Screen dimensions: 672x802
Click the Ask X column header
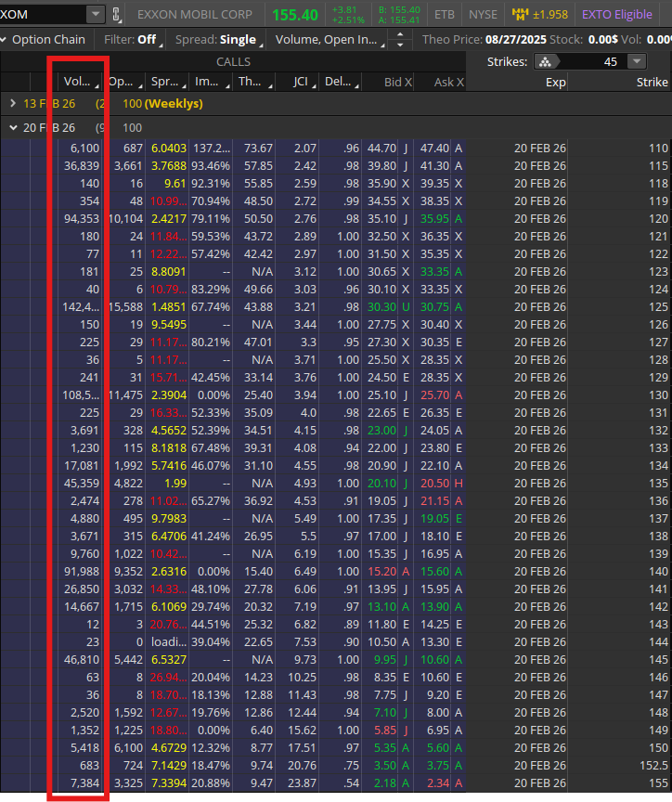coord(439,82)
